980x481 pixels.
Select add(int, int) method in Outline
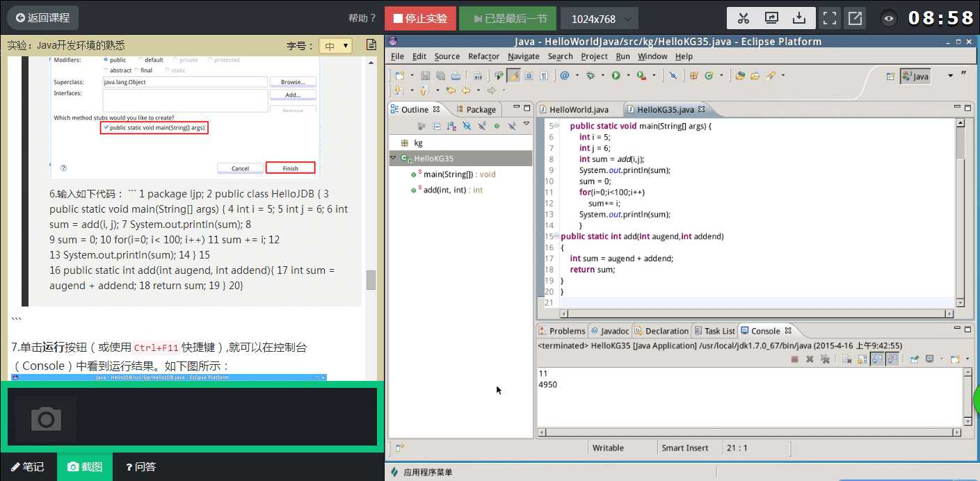point(447,190)
